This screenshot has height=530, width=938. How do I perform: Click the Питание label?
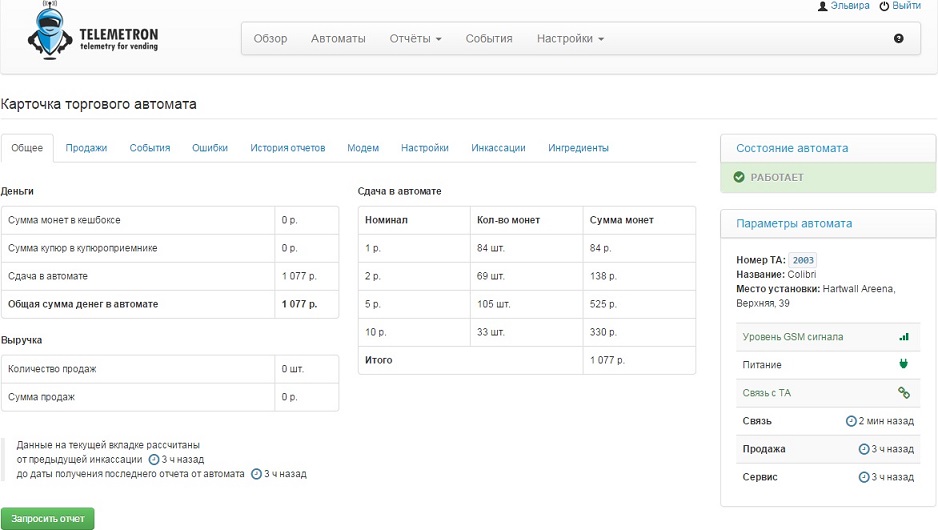click(762, 365)
